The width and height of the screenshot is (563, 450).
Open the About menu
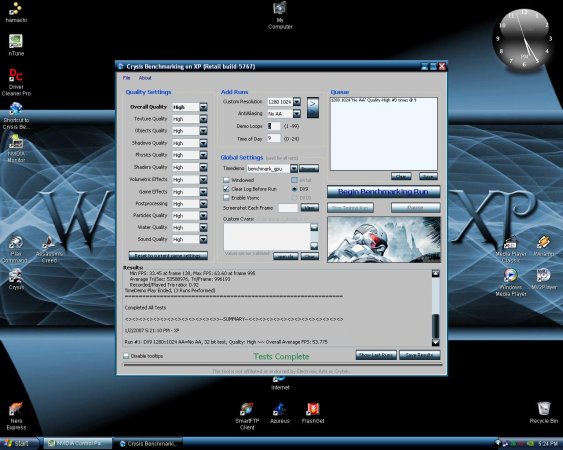tap(145, 78)
